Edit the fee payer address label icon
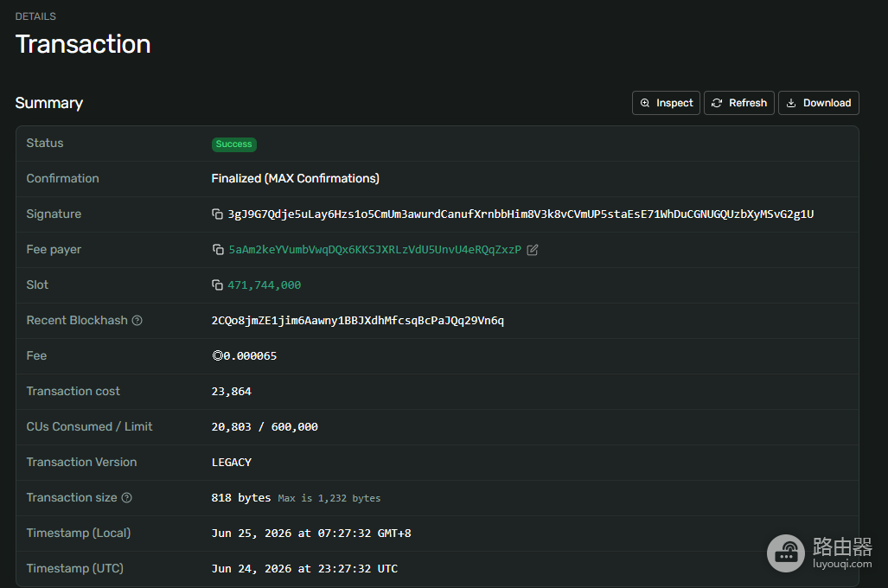888x588 pixels. (533, 250)
